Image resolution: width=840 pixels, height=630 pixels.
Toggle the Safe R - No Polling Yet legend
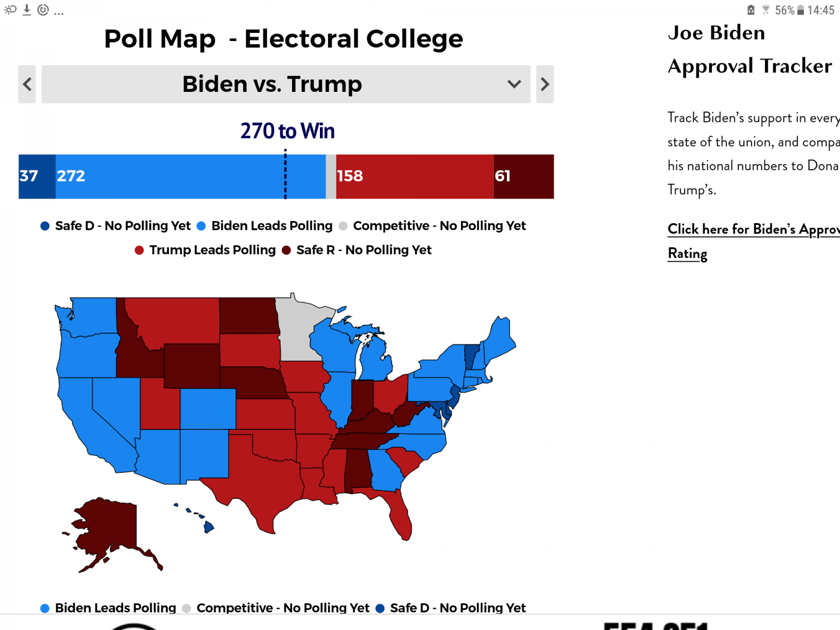[357, 250]
